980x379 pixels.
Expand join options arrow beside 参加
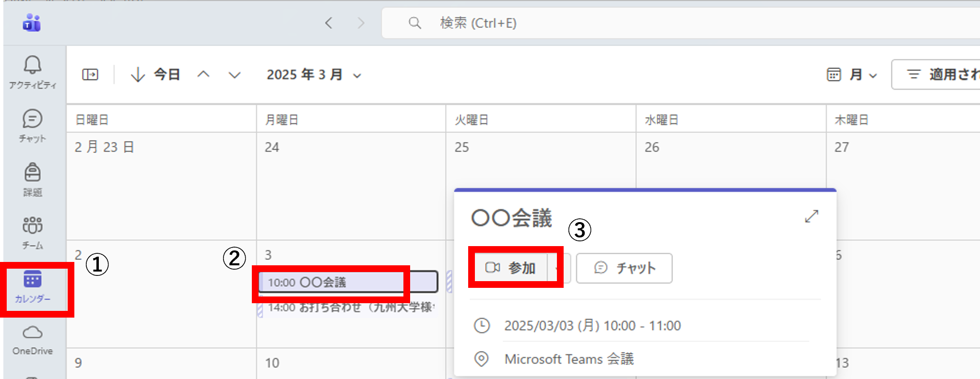(558, 268)
